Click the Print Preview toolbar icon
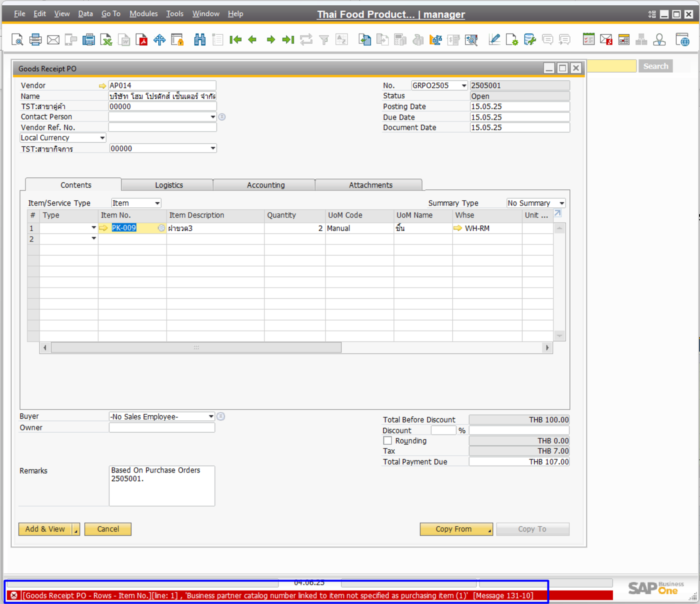The height and width of the screenshot is (604, 700). [17, 40]
